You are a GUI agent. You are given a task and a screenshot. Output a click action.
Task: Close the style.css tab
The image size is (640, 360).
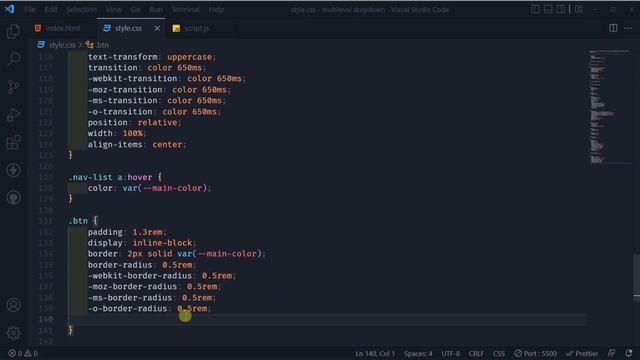click(157, 28)
